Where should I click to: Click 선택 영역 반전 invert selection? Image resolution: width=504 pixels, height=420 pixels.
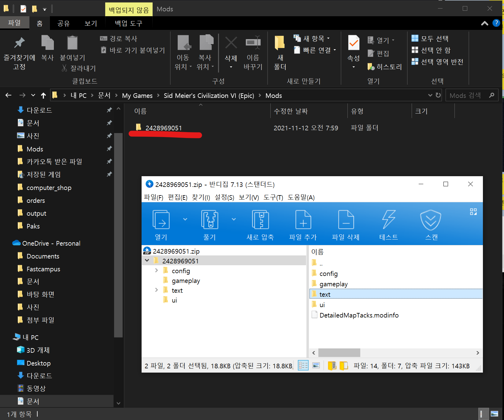[437, 62]
